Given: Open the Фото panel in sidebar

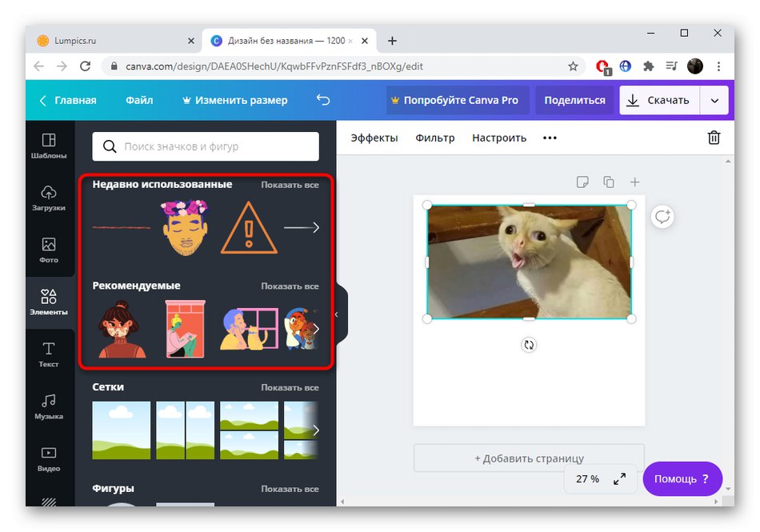Looking at the screenshot, I should click(50, 250).
